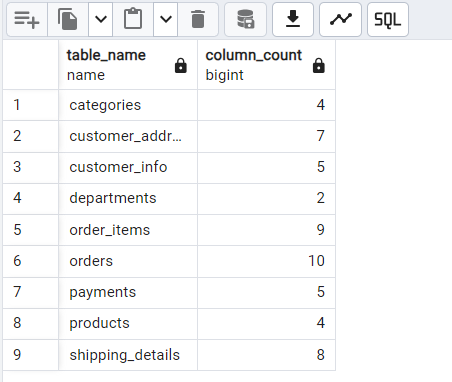The width and height of the screenshot is (452, 382).
Task: Click the Add row icon
Action: point(27,19)
